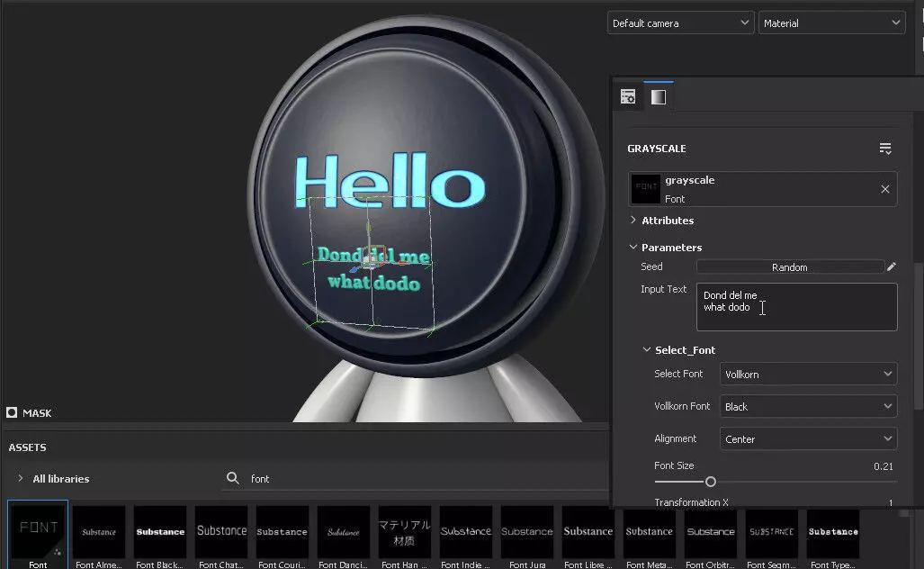The image size is (924, 569).
Task: Click the ASSETS panel title
Action: [27, 447]
